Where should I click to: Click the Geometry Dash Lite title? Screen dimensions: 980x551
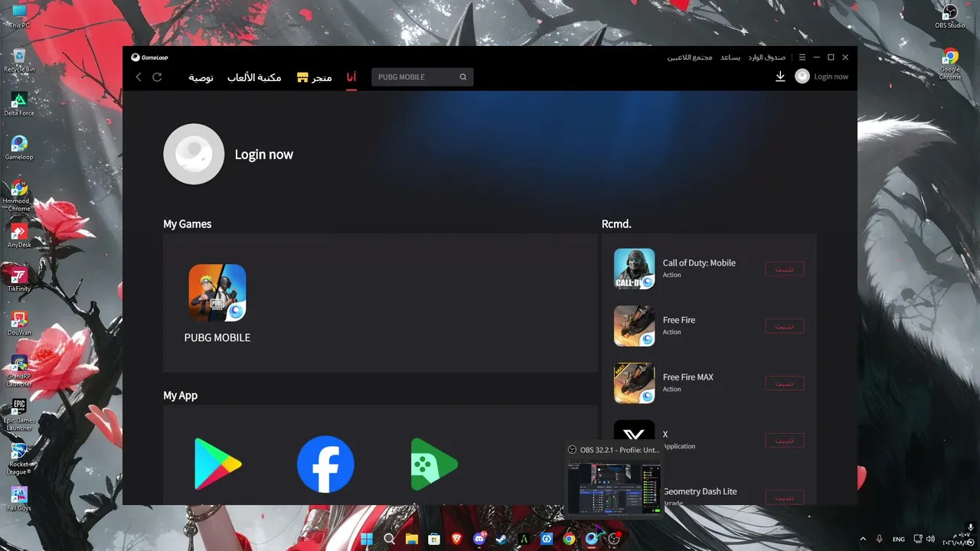(700, 491)
